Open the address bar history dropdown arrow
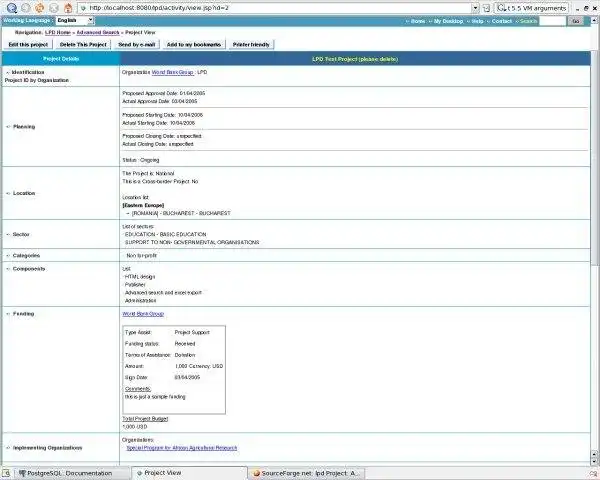 coord(475,8)
